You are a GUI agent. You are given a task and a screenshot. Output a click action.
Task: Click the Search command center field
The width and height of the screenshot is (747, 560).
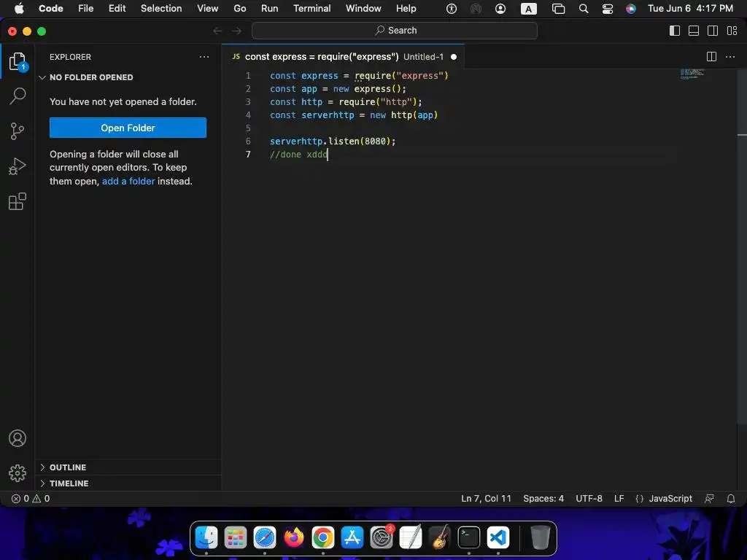[x=395, y=31]
